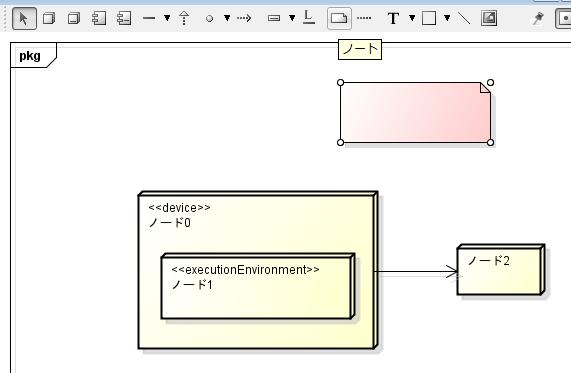The image size is (571, 373).
Task: Expand the Text tool dropdown arrow
Action: [412, 17]
